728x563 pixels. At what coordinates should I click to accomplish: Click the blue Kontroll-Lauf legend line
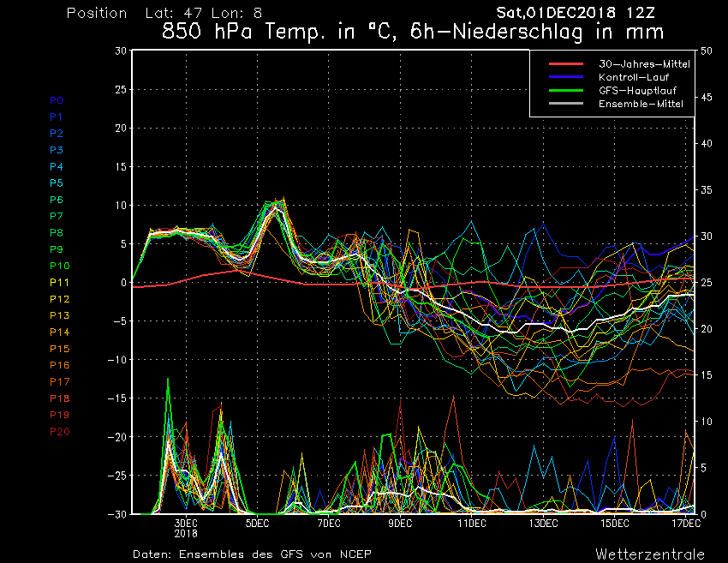[566, 76]
